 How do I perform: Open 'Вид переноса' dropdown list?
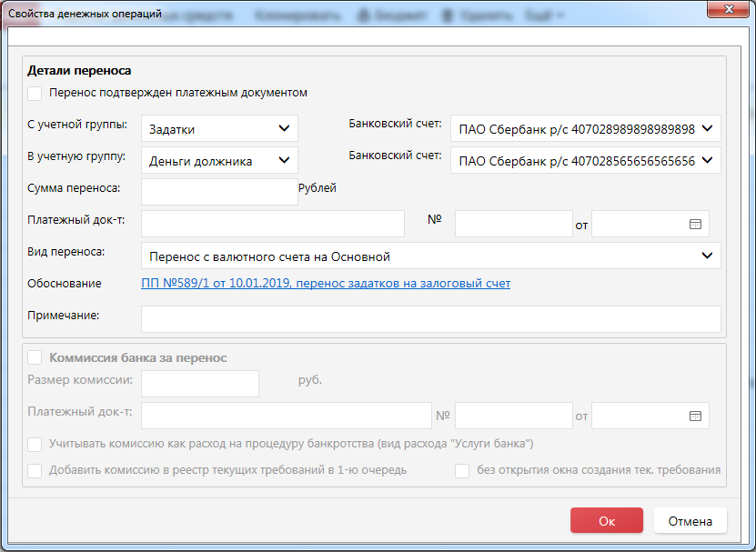click(x=430, y=256)
